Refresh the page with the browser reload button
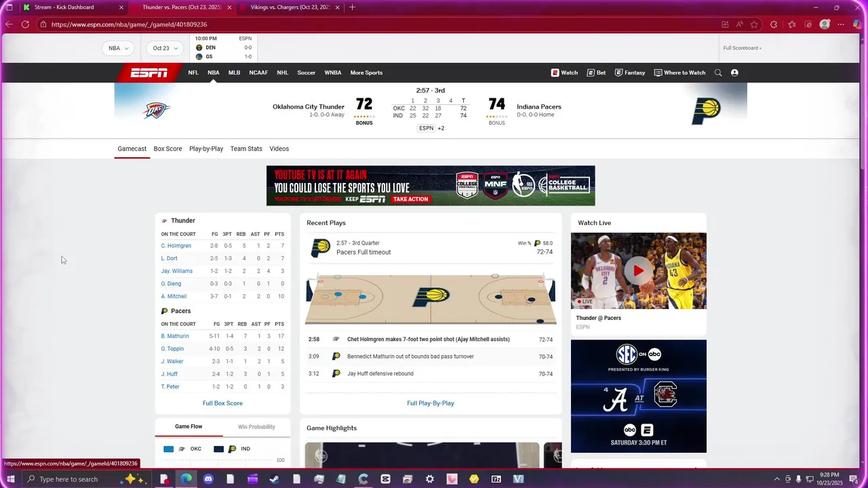The image size is (868, 488). (25, 24)
